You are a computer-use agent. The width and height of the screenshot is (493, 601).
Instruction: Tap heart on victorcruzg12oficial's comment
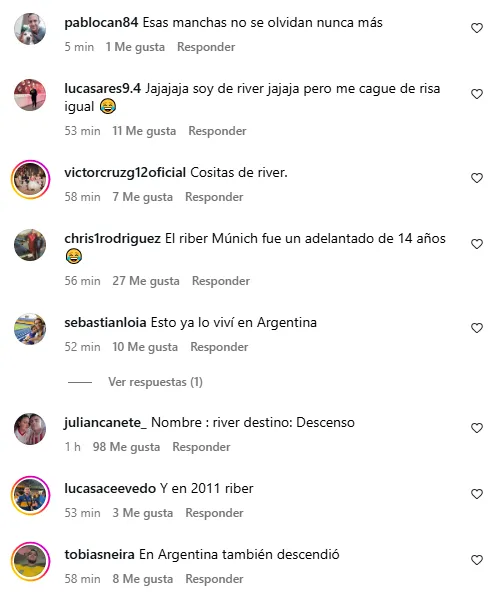(477, 178)
